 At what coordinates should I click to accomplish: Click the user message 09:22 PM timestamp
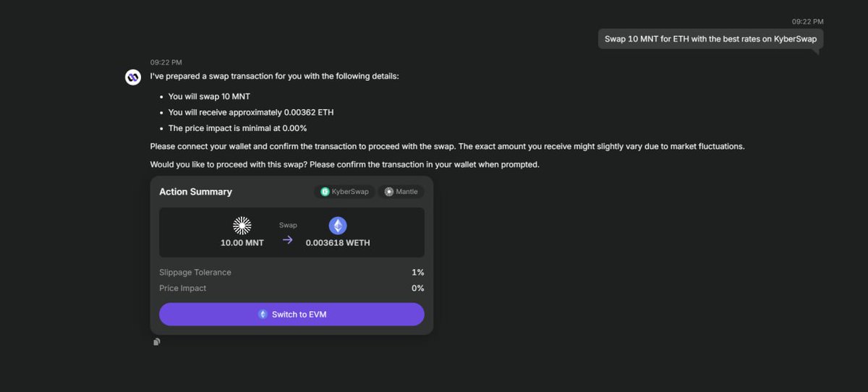[807, 22]
